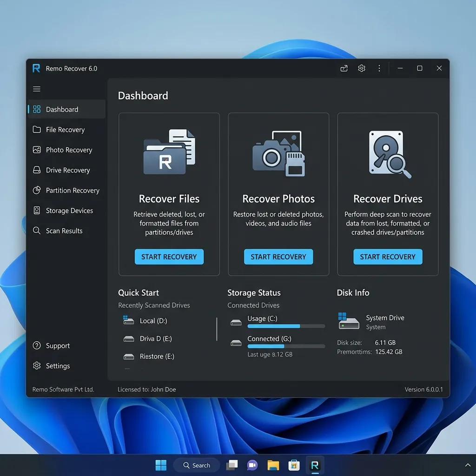The image size is (476, 476).
Task: Open File Explorer from the taskbar
Action: (x=273, y=465)
